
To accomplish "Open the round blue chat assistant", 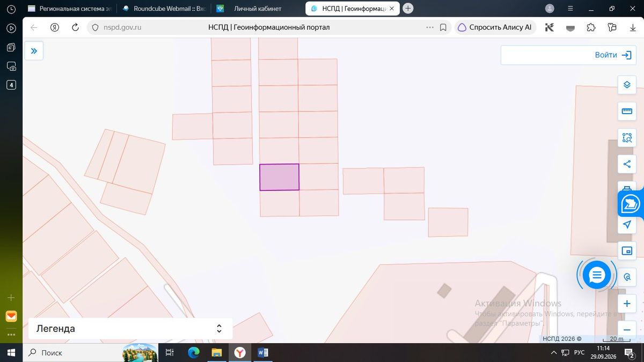I will pyautogui.click(x=597, y=275).
